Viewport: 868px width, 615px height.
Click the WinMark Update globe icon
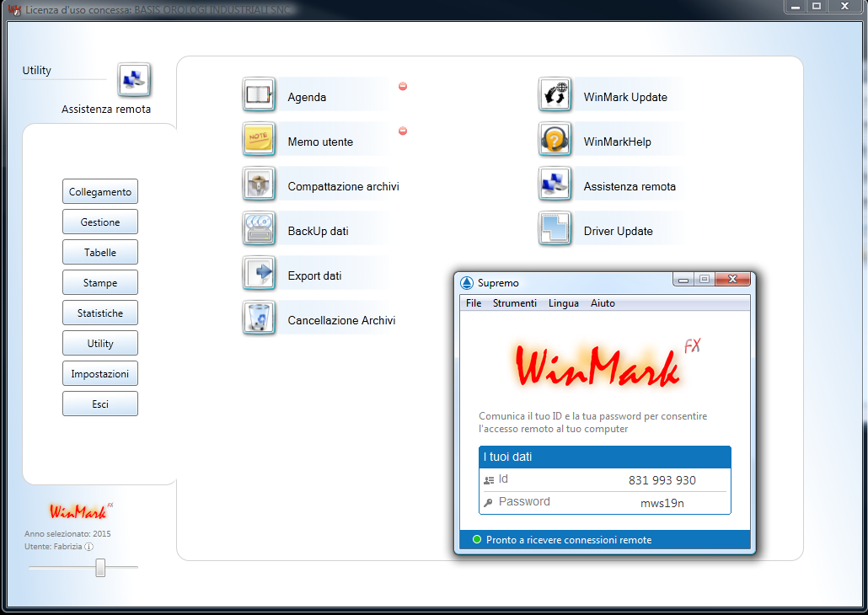click(x=555, y=94)
